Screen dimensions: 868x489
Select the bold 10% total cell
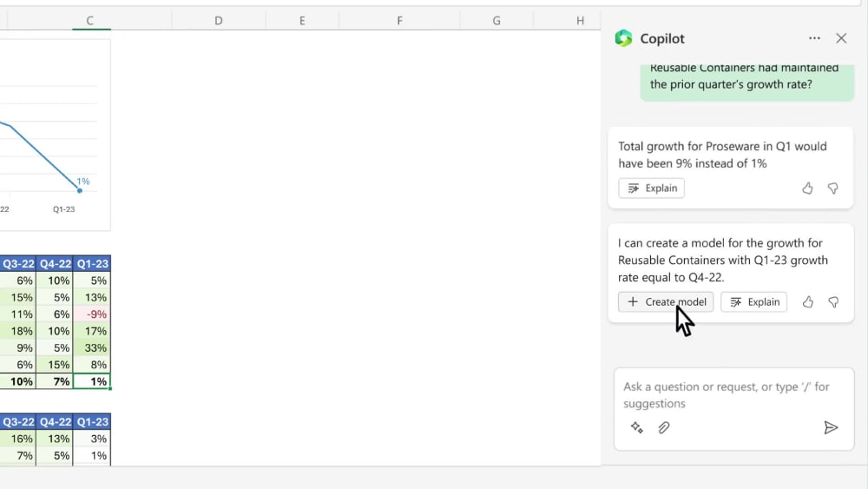click(17, 381)
